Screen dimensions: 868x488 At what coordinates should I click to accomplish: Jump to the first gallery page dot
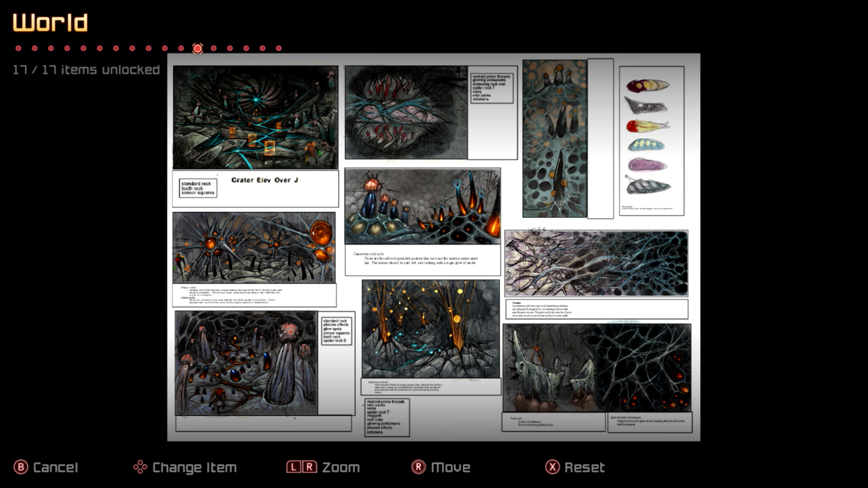(x=18, y=48)
